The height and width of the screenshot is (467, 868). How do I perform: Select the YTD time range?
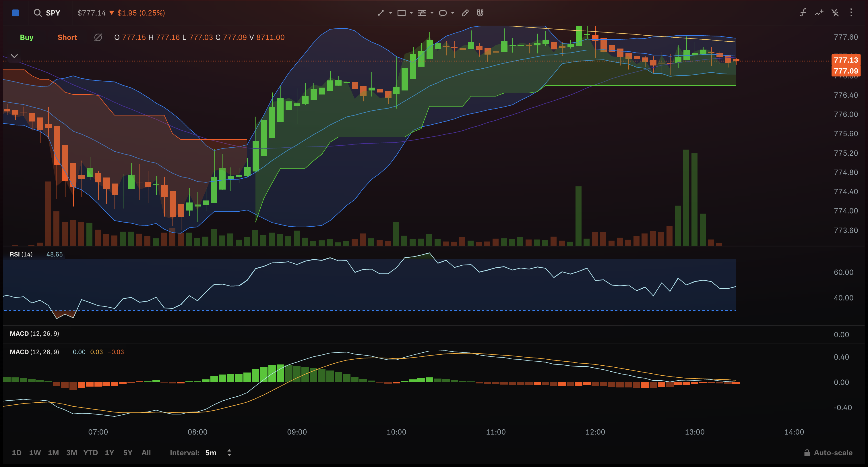point(91,453)
